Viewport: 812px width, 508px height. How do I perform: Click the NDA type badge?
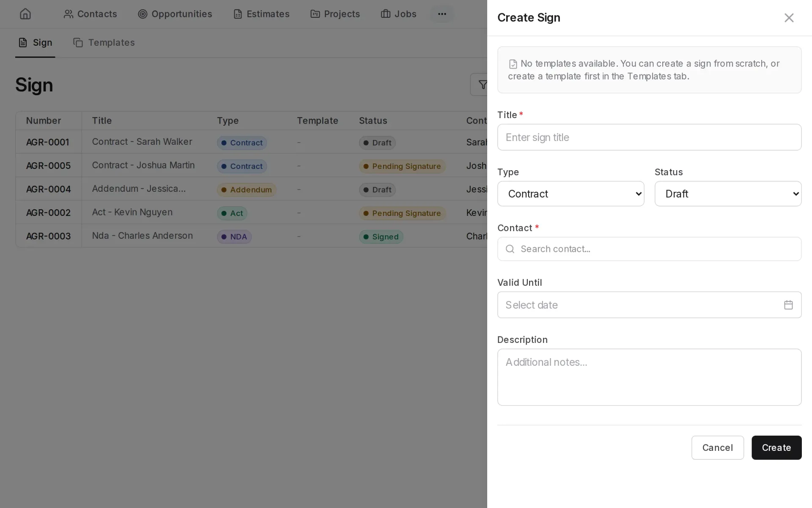pos(234,237)
